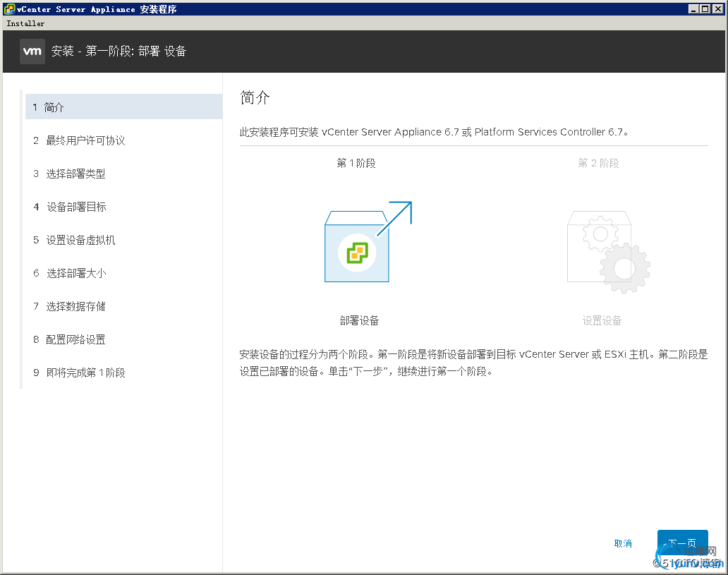This screenshot has width=728, height=575.
Task: Click the 第 1 阶段 stage label
Action: (356, 163)
